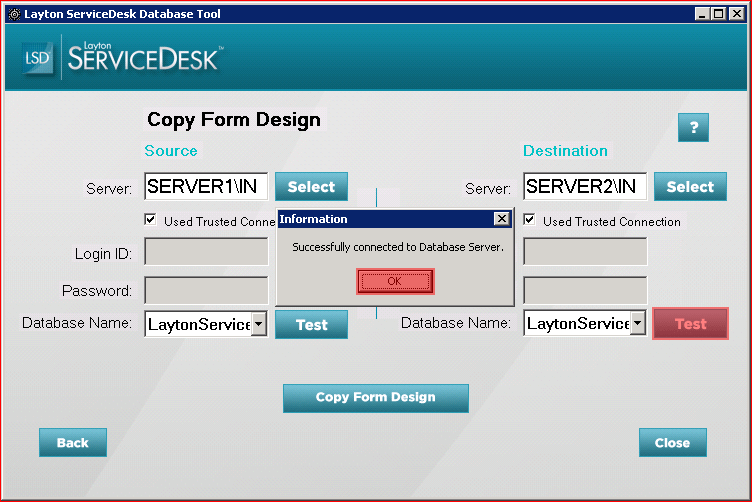The width and height of the screenshot is (752, 502).
Task: Click the Copy Form Design page title
Action: (234, 119)
